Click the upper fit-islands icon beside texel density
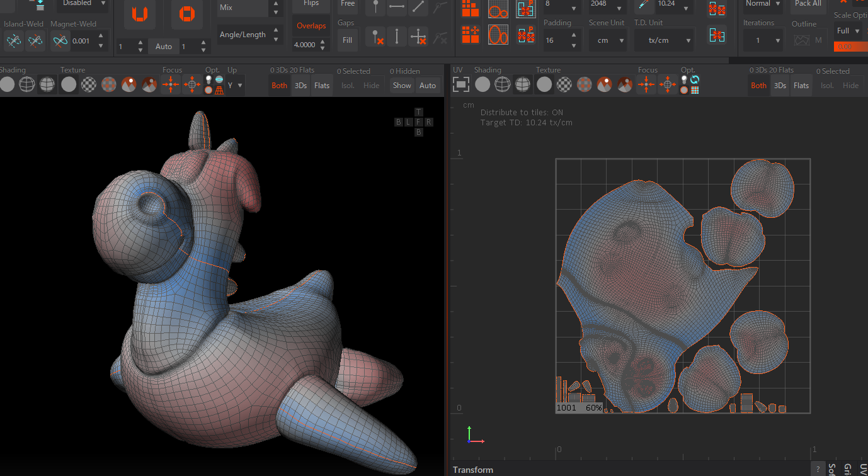This screenshot has height=476, width=868. 716,8
